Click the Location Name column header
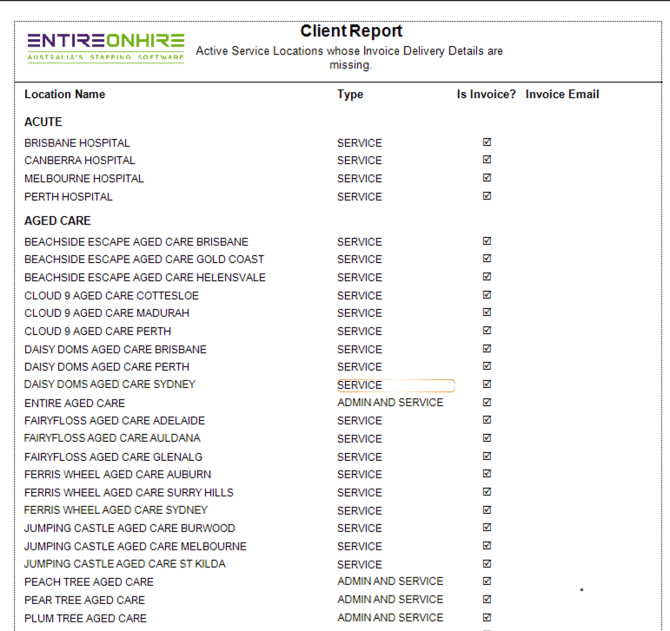The height and width of the screenshot is (631, 670). coord(65,94)
